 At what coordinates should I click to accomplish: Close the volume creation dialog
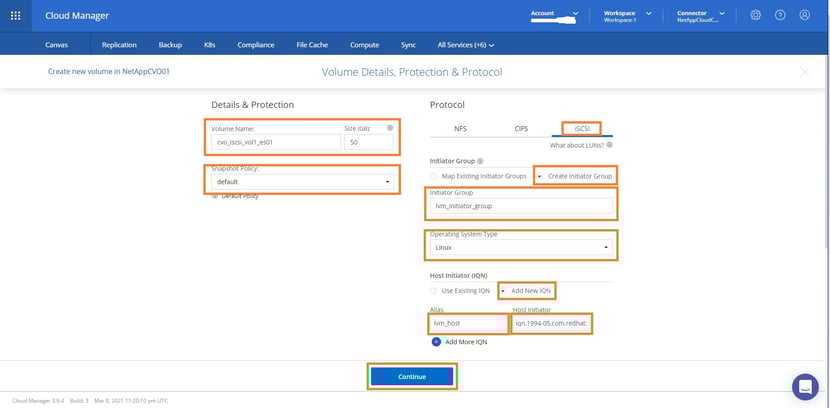click(805, 72)
